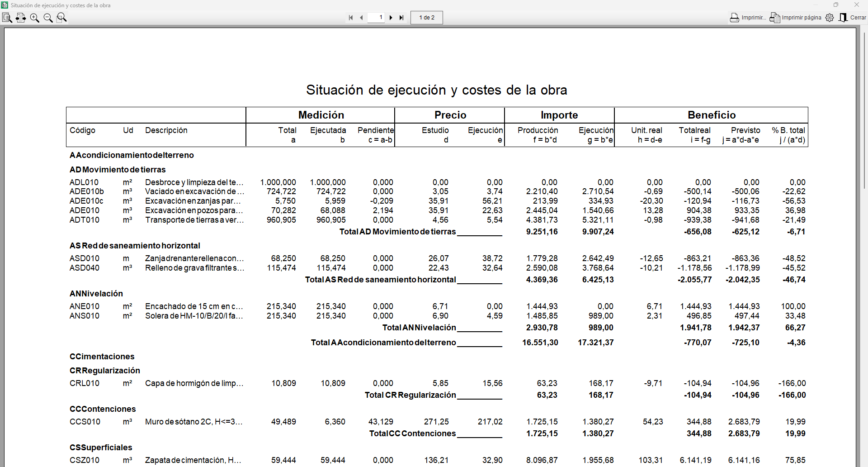Select the code 'CRL010'
This screenshot has width=868, height=467.
[x=84, y=383]
